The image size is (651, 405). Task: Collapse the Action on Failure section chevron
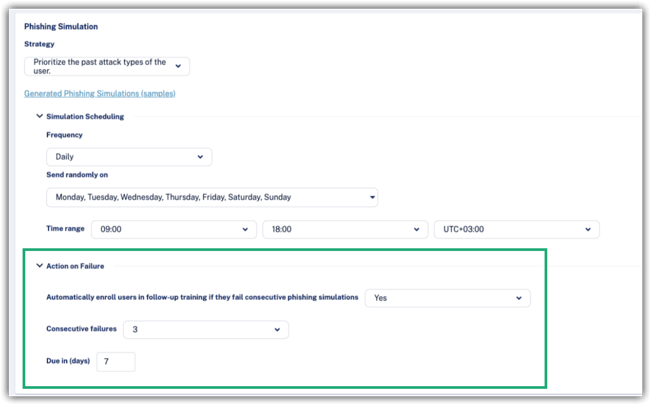click(x=39, y=265)
